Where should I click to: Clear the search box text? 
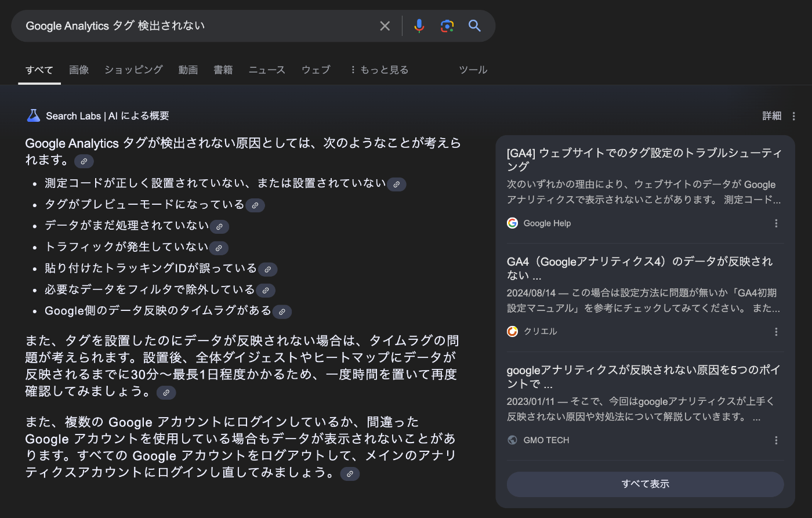[385, 26]
